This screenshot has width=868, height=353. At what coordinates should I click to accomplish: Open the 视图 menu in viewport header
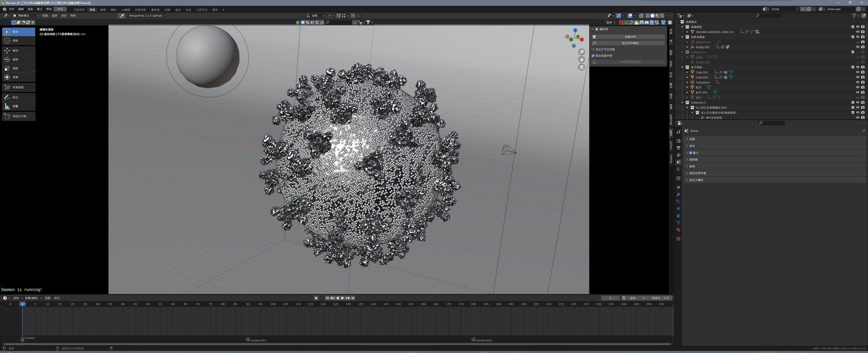45,16
